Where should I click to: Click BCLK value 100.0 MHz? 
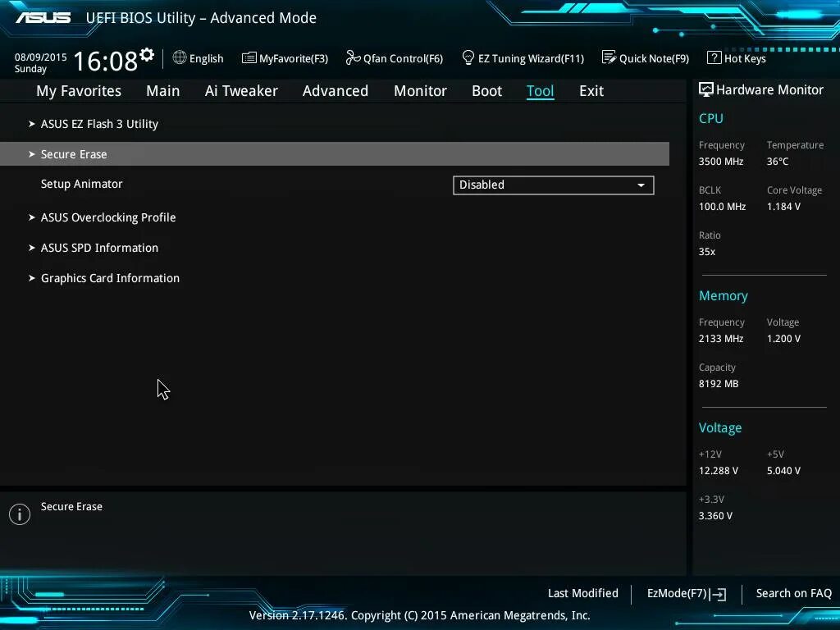pos(722,206)
